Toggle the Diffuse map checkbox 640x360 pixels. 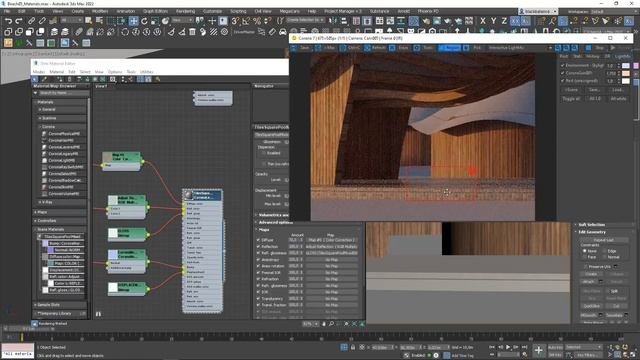click(x=258, y=240)
